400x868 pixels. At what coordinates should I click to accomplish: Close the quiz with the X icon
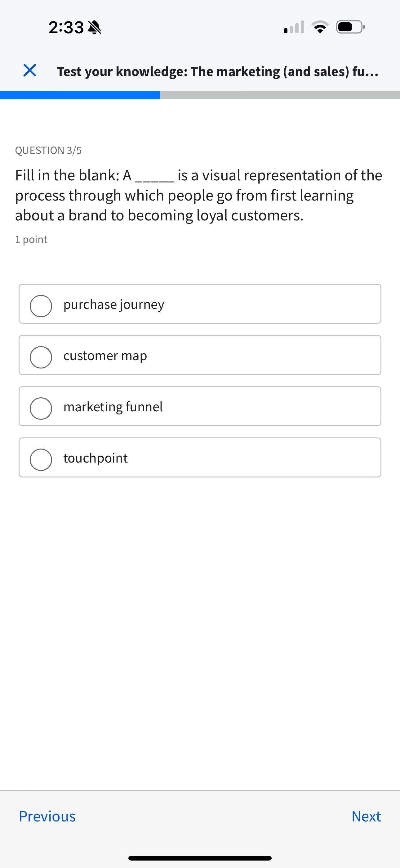[30, 71]
